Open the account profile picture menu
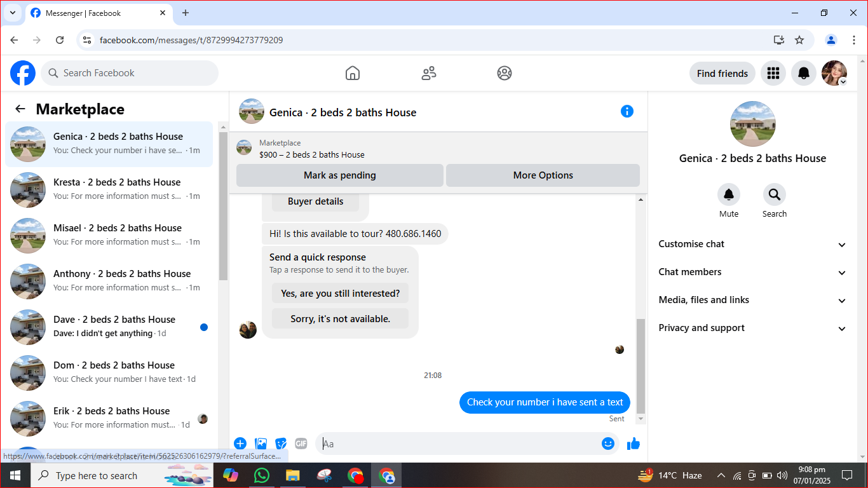The width and height of the screenshot is (868, 488). [x=834, y=73]
